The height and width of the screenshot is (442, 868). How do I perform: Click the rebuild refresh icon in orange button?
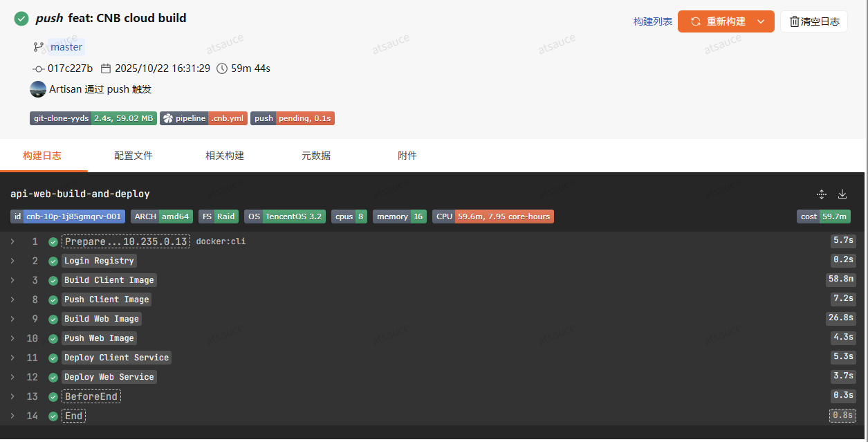(696, 21)
